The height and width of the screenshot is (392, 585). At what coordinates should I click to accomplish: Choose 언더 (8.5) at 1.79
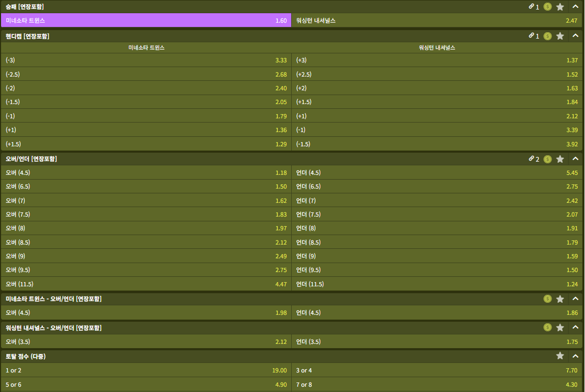[437, 242]
